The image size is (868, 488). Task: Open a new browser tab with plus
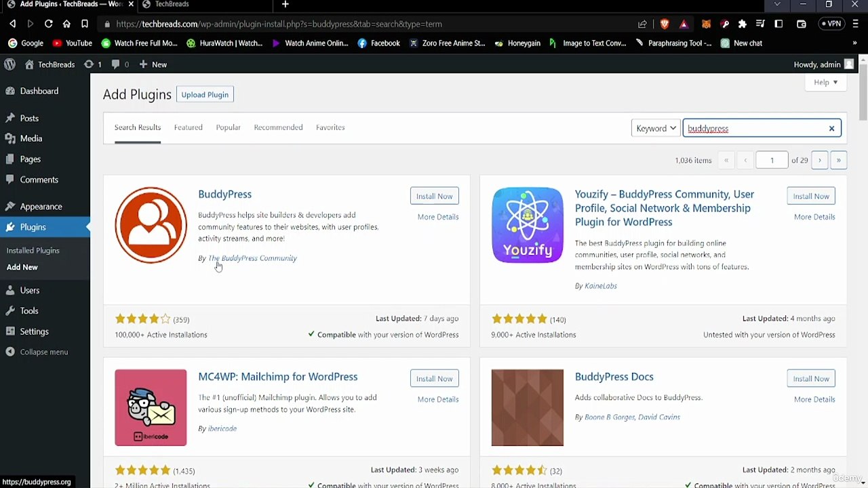click(285, 5)
